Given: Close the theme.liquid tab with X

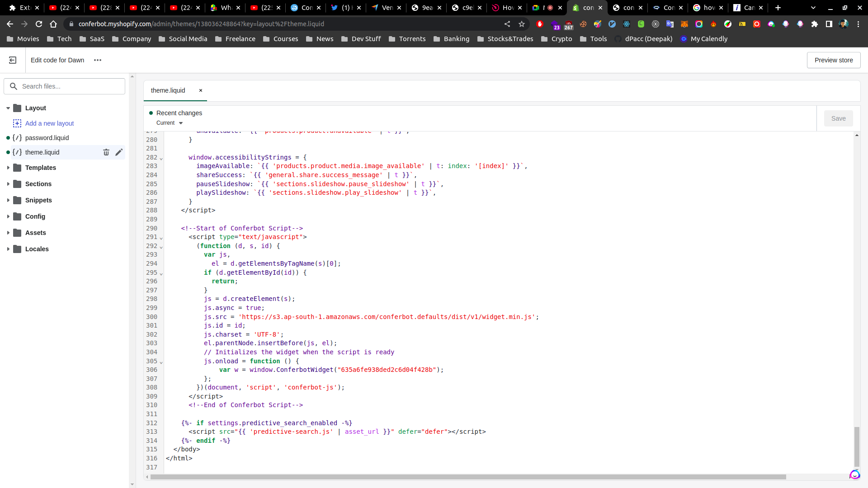Looking at the screenshot, I should click(x=201, y=90).
